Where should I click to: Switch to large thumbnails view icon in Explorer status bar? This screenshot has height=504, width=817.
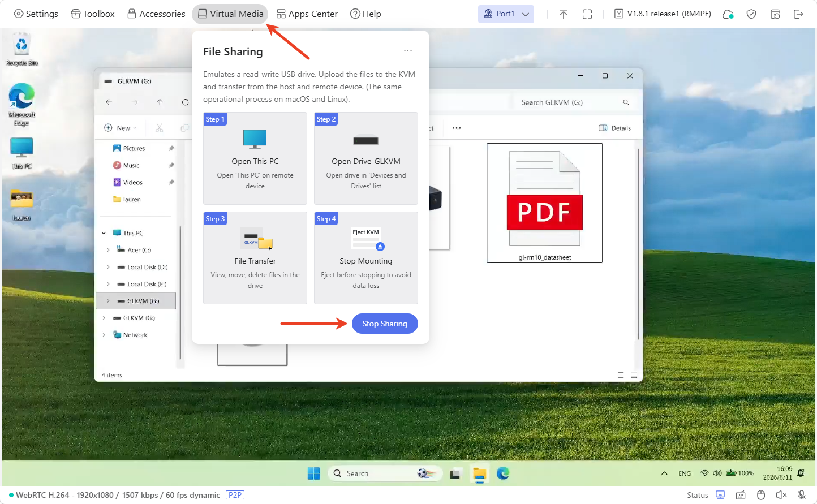tap(634, 375)
